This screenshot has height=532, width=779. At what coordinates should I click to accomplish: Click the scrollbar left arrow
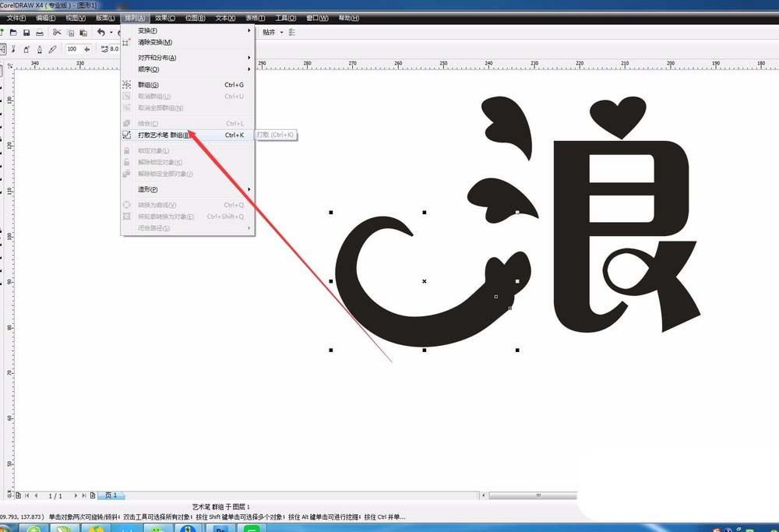(484, 495)
